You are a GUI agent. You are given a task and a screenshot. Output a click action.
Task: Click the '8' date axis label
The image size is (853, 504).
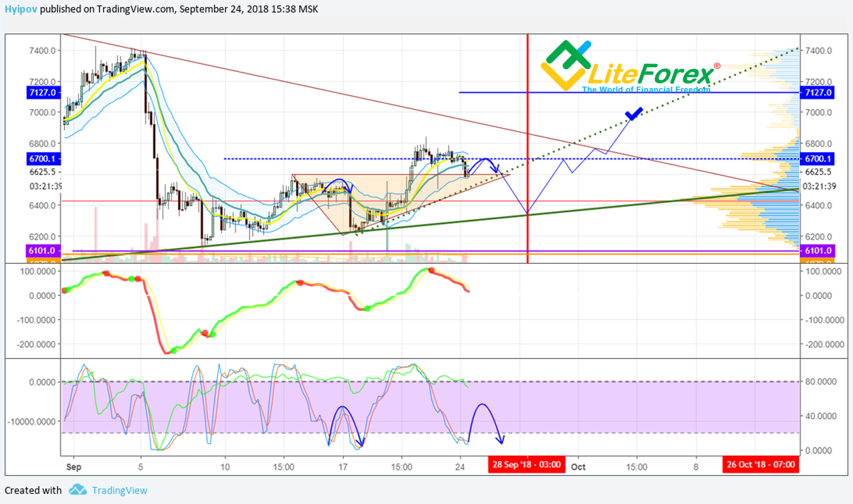(x=695, y=467)
